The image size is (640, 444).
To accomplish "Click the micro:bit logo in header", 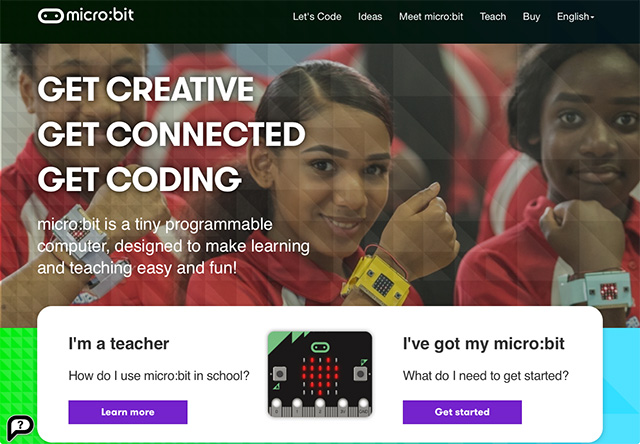I will (x=86, y=16).
